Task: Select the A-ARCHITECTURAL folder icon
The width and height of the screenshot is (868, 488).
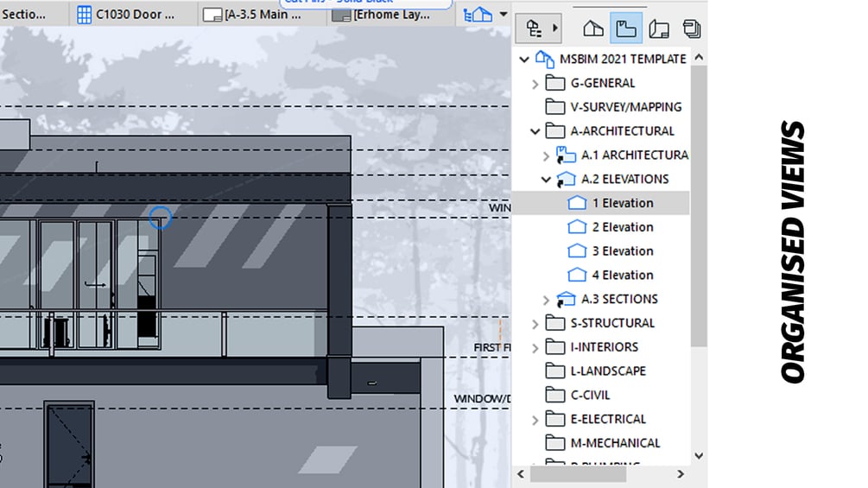Action: click(x=555, y=131)
